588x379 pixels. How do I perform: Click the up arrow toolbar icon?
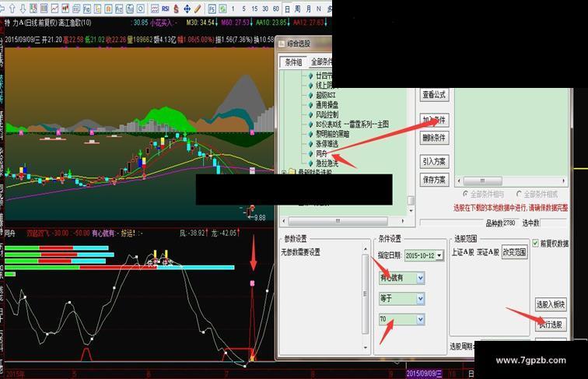pyautogui.click(x=12, y=9)
